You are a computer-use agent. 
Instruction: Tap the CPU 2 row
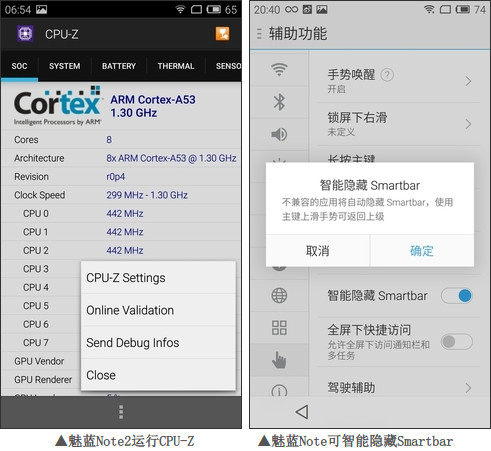121,250
